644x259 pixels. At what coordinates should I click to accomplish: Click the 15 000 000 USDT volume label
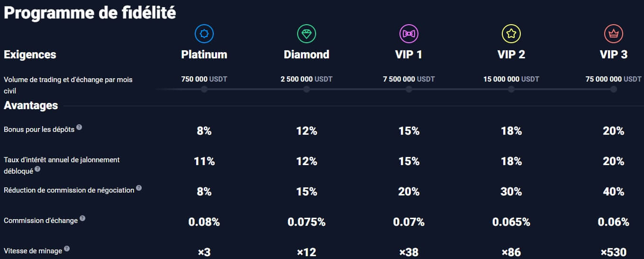[x=511, y=79]
